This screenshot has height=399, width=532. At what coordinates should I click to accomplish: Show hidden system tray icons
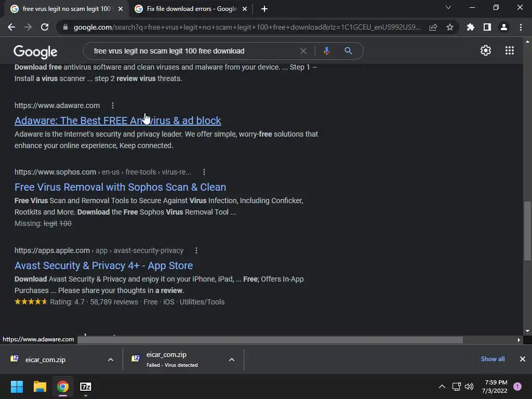point(442,387)
